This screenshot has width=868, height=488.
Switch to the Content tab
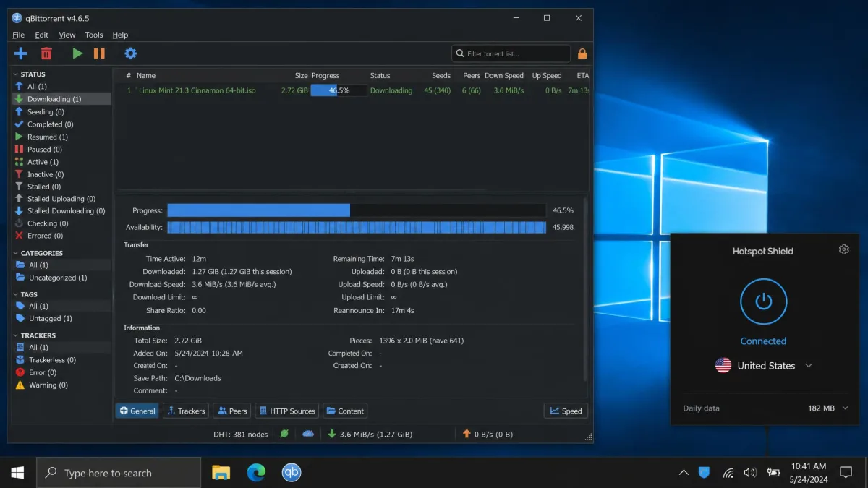coord(345,411)
